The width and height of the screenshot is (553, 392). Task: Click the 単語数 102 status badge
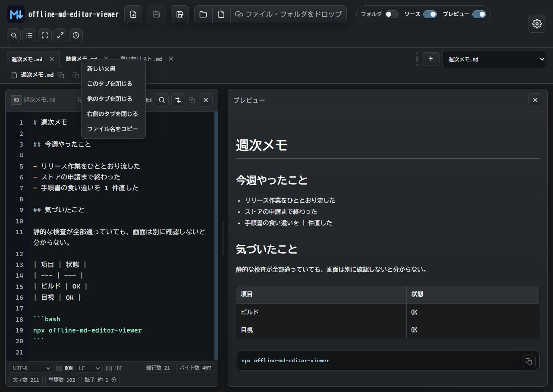(62, 380)
